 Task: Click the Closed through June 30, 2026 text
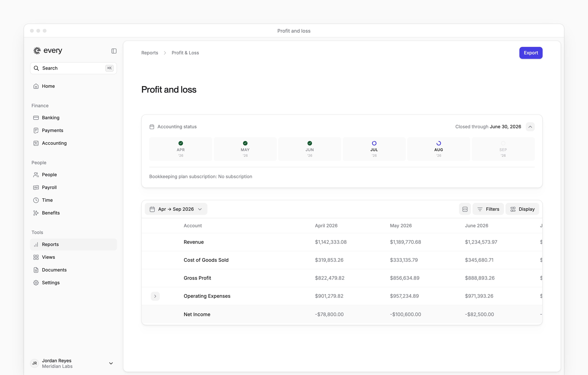point(488,127)
